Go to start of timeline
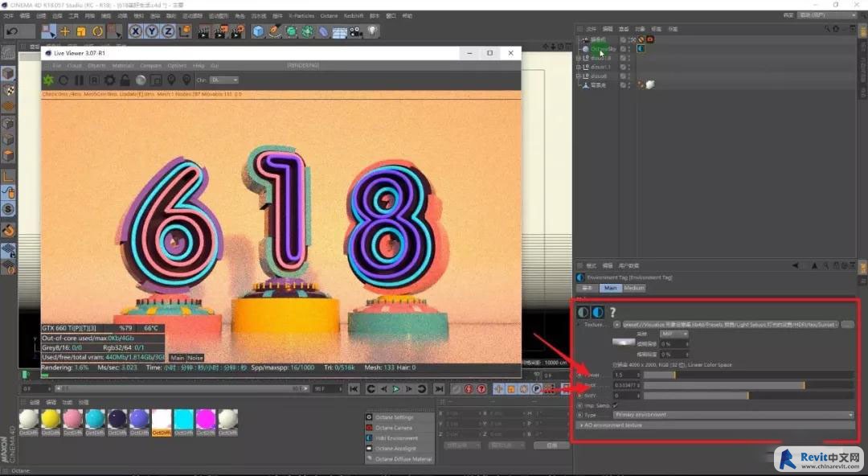This screenshot has width=868, height=476. click(x=354, y=389)
